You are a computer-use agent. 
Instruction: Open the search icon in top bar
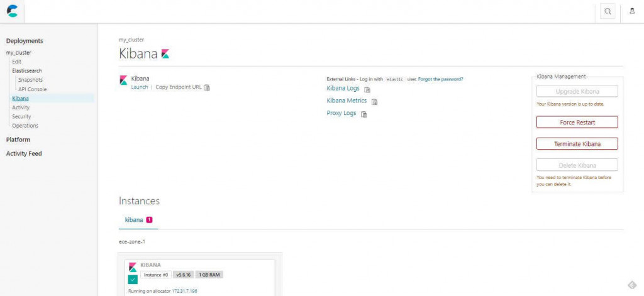click(608, 11)
